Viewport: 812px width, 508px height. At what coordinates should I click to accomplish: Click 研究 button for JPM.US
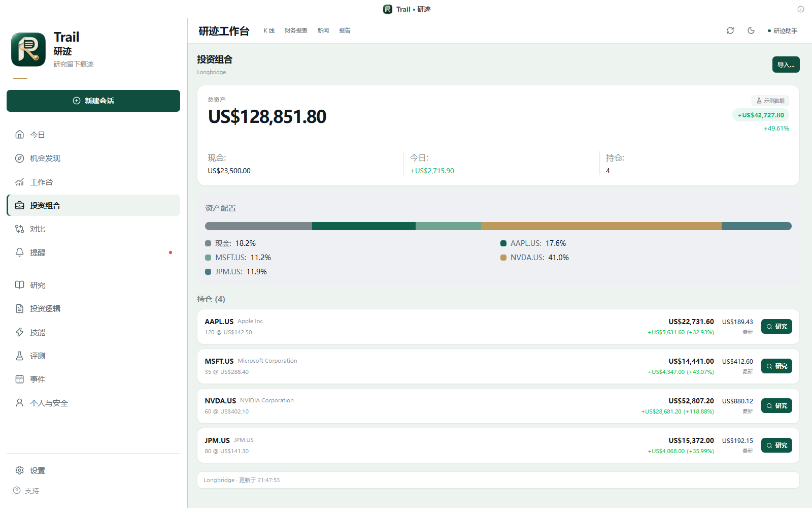coord(776,446)
